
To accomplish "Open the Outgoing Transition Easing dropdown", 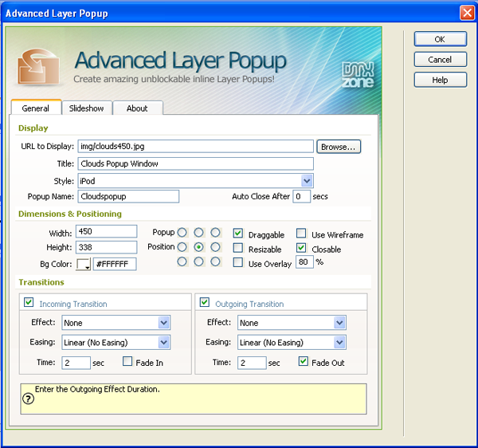I will tap(339, 342).
